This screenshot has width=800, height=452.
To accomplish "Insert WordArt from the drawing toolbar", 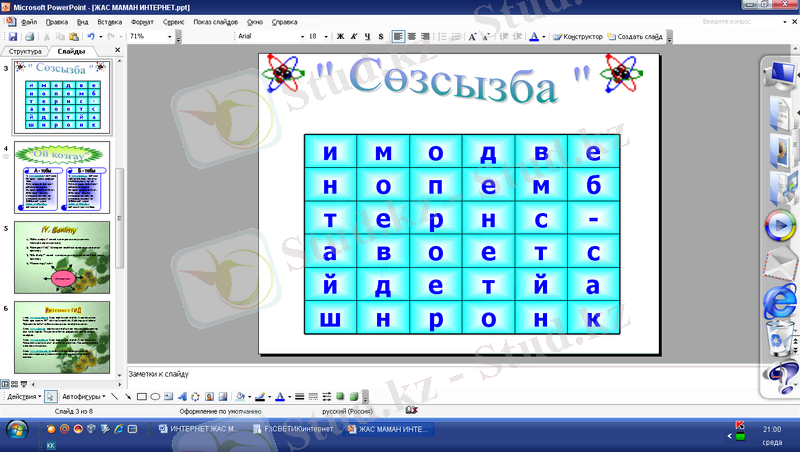I will tap(182, 397).
